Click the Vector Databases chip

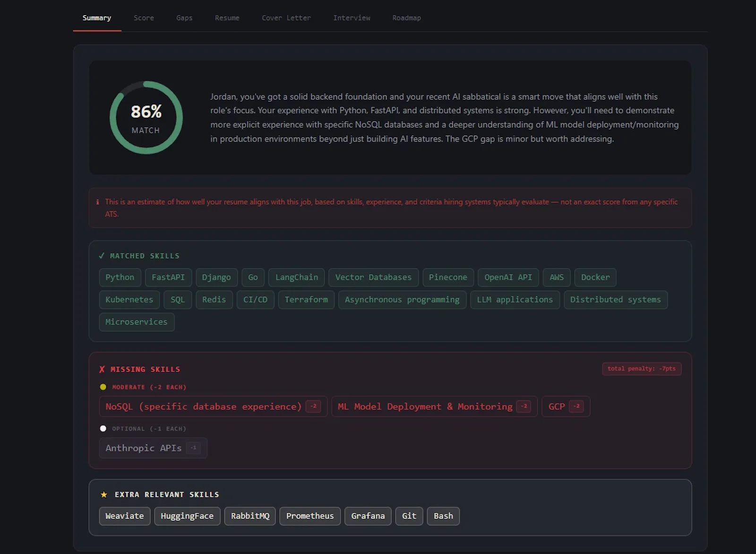coord(373,277)
